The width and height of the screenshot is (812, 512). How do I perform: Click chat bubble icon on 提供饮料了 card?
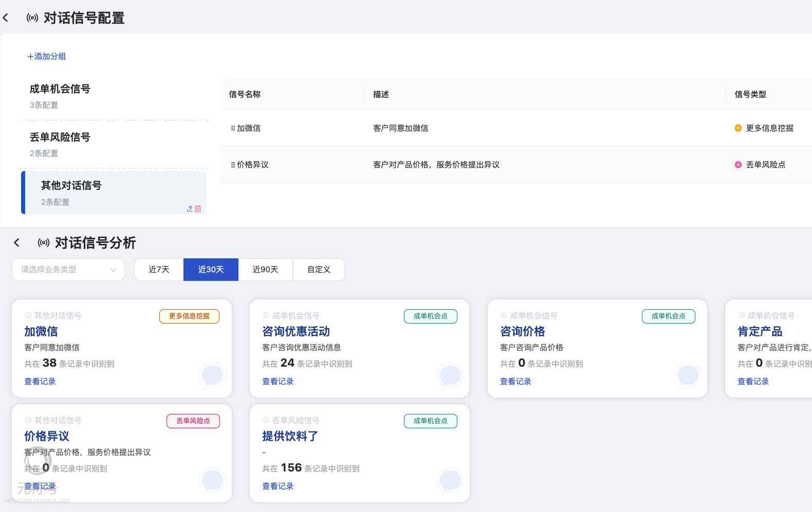pos(450,480)
